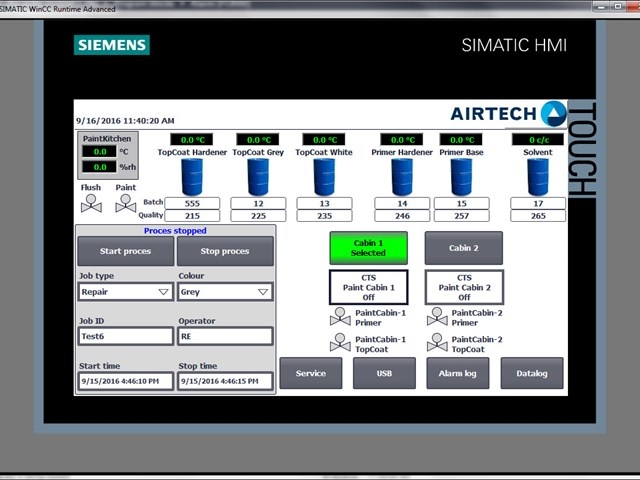Open the Job type dropdown

(x=125, y=292)
